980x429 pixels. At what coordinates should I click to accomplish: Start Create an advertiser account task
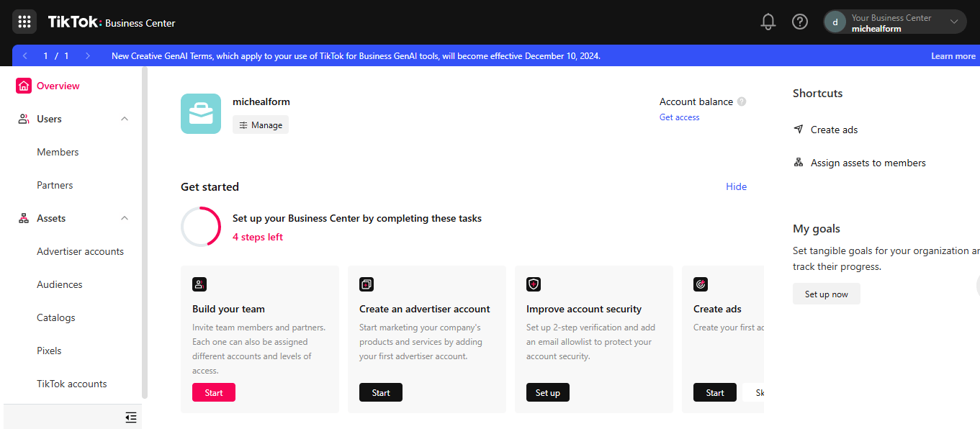(381, 392)
